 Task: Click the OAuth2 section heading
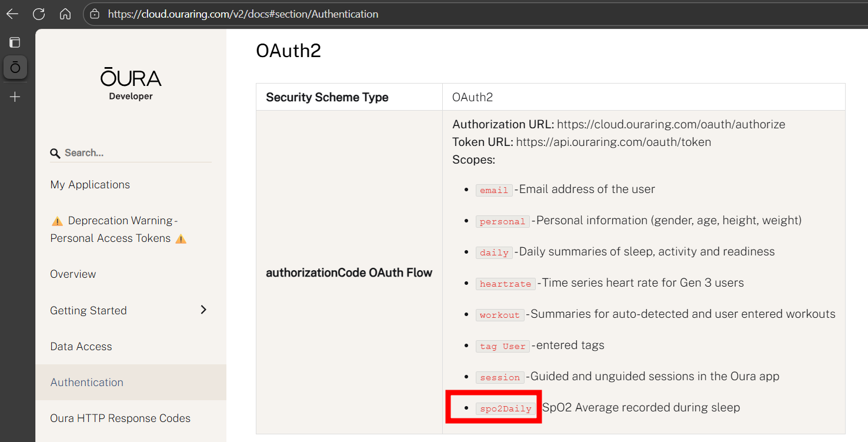tap(289, 51)
